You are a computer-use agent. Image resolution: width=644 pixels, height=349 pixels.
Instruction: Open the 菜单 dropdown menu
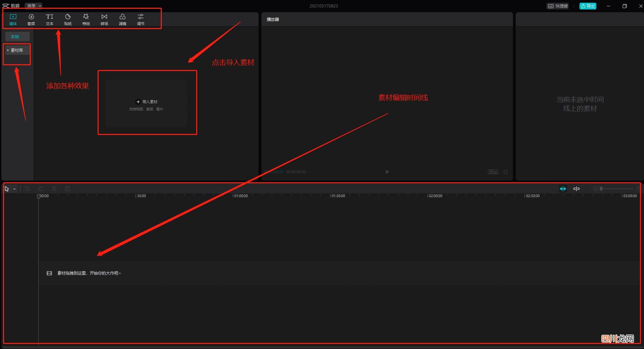(x=34, y=6)
